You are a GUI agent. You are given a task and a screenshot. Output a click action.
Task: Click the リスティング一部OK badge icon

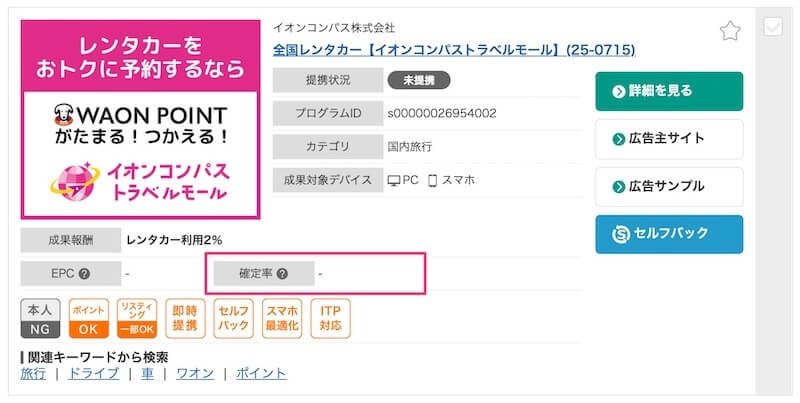pos(137,317)
